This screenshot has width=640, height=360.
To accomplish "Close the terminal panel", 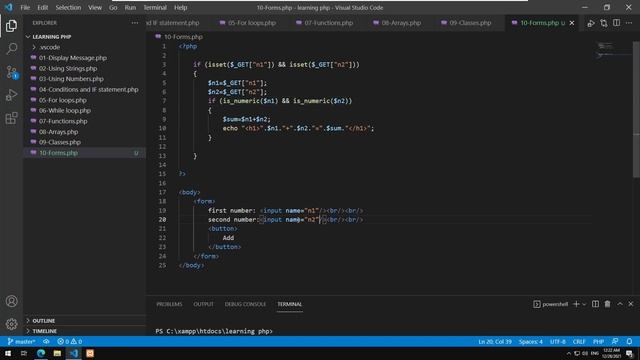I will pos(631,304).
